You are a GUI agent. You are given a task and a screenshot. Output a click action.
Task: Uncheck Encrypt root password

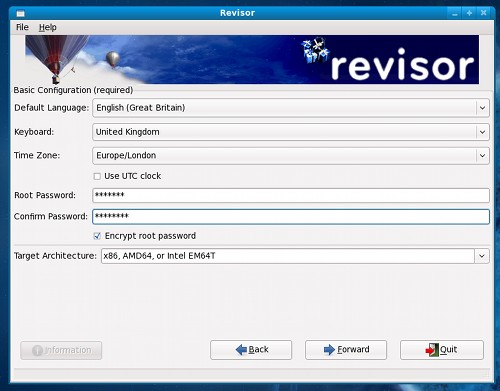[97, 236]
